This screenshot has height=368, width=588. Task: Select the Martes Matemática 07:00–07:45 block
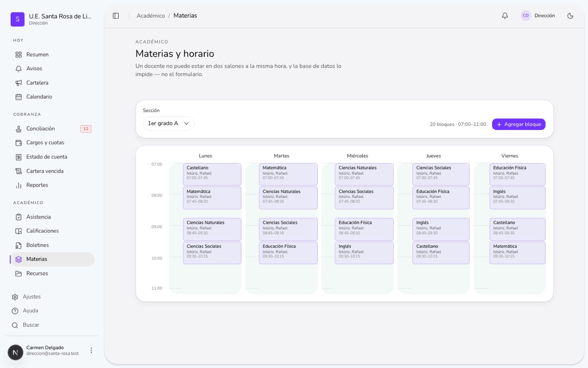(x=288, y=174)
